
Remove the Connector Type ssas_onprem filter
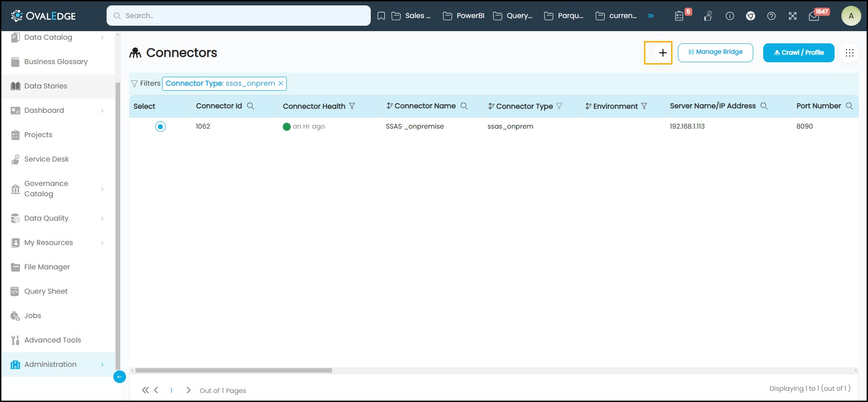pos(280,83)
